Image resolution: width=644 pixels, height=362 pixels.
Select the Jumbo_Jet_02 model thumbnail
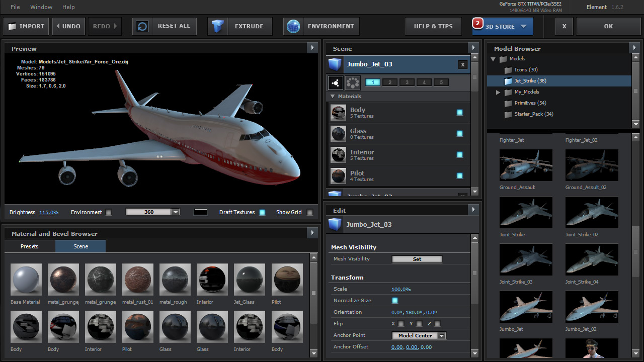point(592,307)
